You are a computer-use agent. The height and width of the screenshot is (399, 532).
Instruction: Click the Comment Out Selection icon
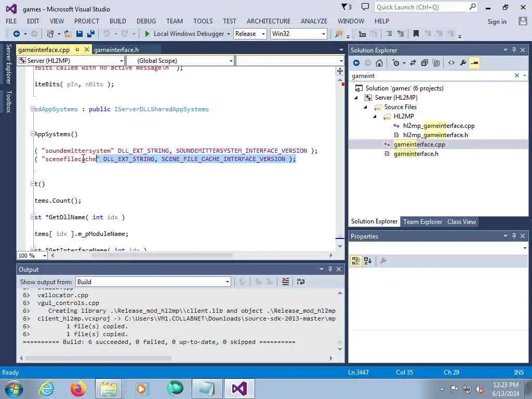pos(389,34)
